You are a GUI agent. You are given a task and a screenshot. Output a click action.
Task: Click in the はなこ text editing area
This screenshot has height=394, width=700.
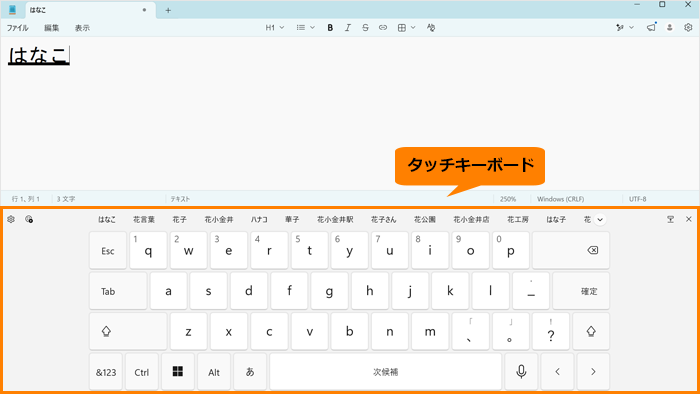pos(350,114)
